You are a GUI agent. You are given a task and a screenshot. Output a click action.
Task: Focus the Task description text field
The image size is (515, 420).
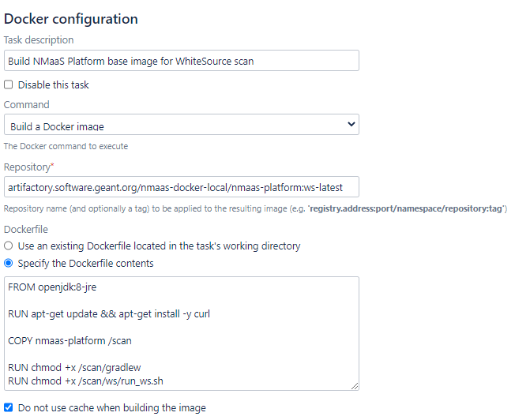(x=182, y=61)
